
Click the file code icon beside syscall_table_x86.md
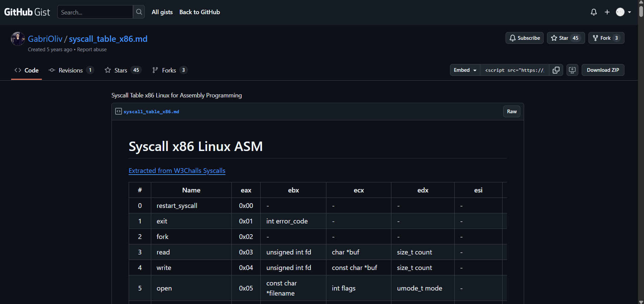pos(118,112)
